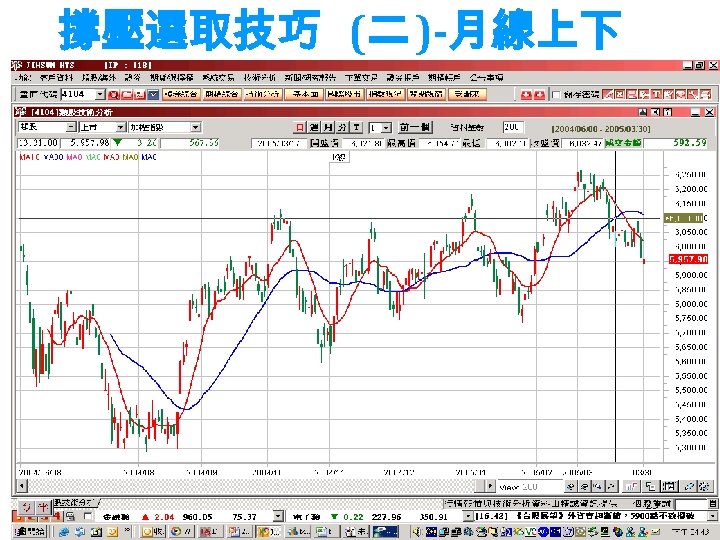Open the dropdown at the news ticker's end
Viewport: 720px width, 540px height.
[713, 517]
